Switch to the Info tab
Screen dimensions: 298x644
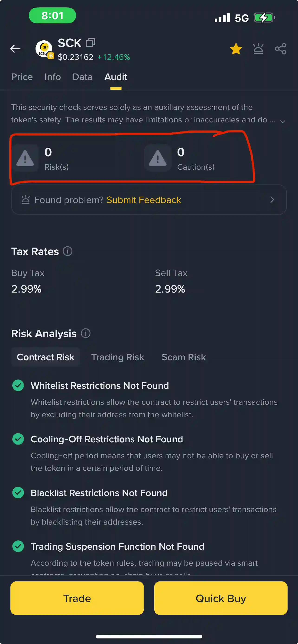[52, 77]
